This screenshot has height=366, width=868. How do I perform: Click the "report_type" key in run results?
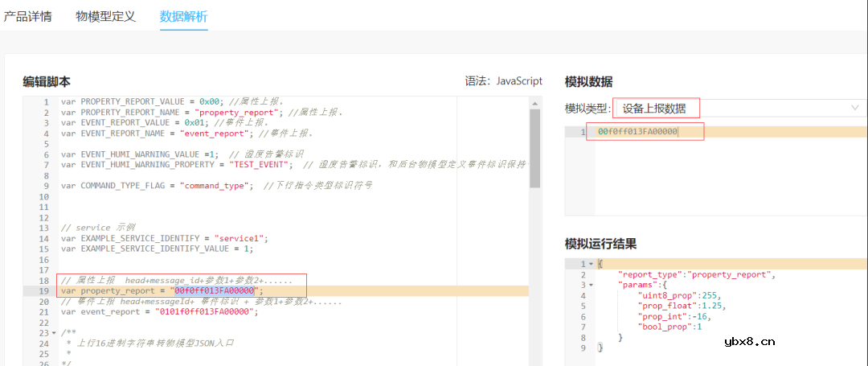(x=651, y=274)
